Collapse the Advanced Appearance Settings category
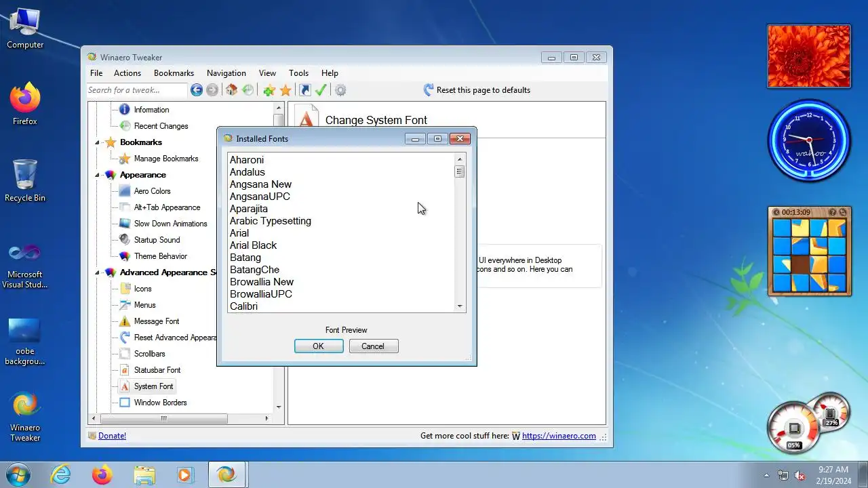 [x=97, y=272]
